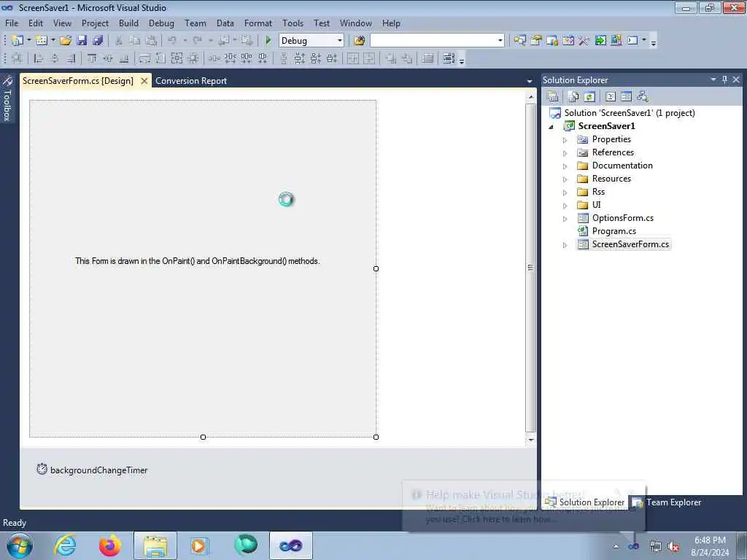Screen dimensions: 747x560
Task: Open the Toolbox via the hammer-and-wrench icon
Action: pyautogui.click(x=584, y=41)
